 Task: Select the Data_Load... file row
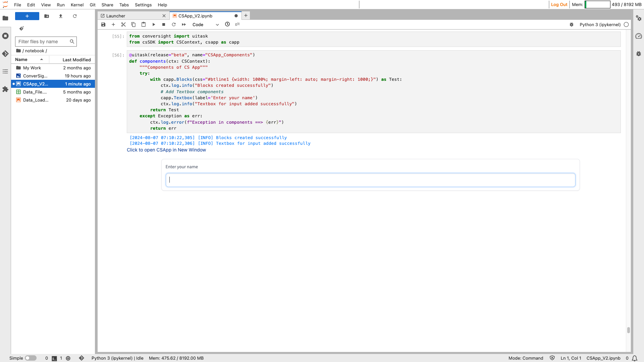pyautogui.click(x=53, y=100)
